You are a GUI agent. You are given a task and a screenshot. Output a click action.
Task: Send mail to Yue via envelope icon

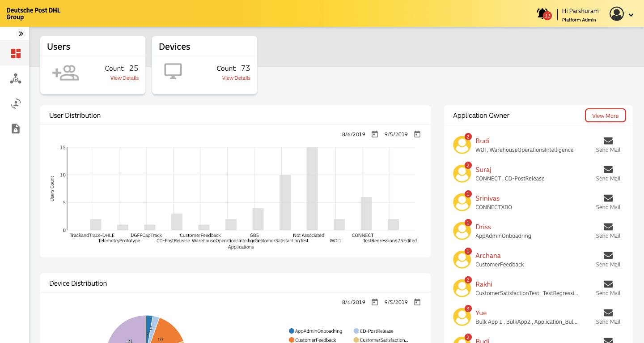(x=608, y=313)
